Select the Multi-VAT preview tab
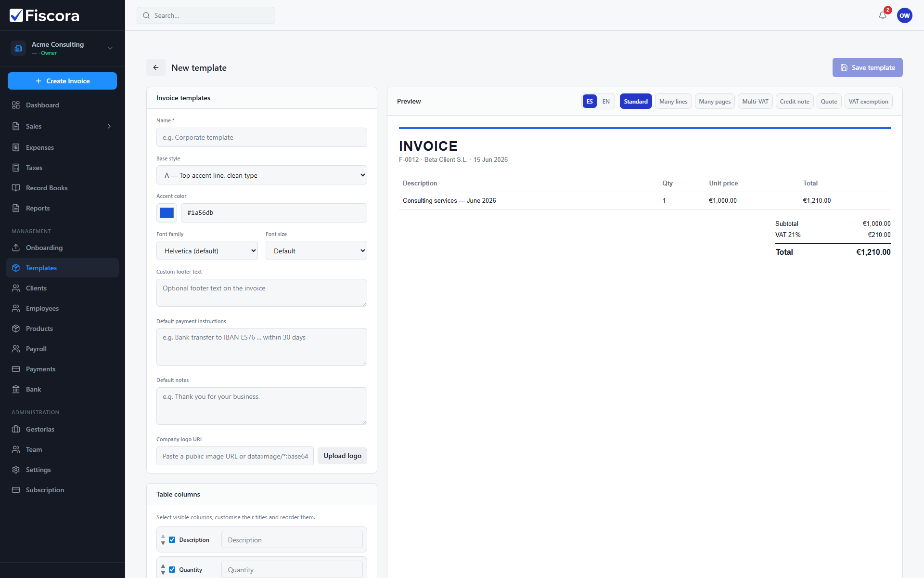 (755, 102)
